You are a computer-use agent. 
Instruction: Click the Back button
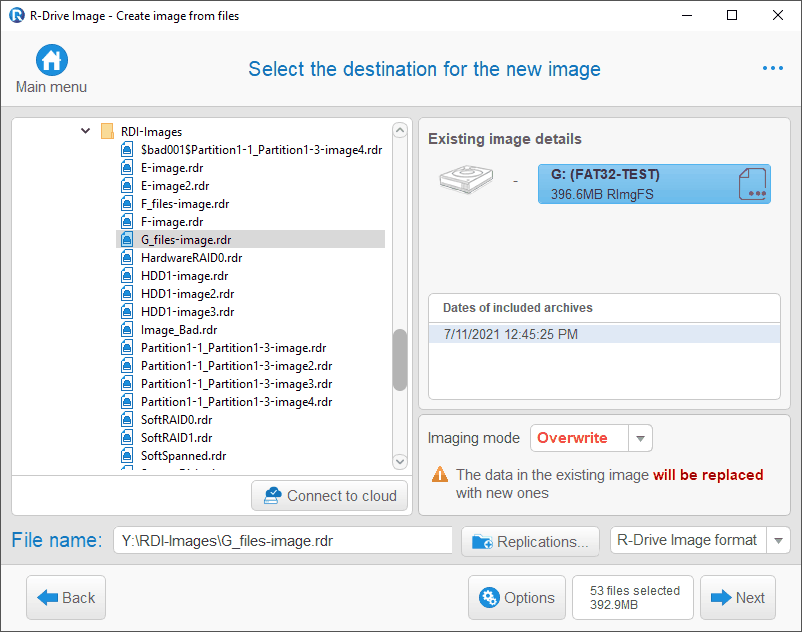click(x=66, y=597)
